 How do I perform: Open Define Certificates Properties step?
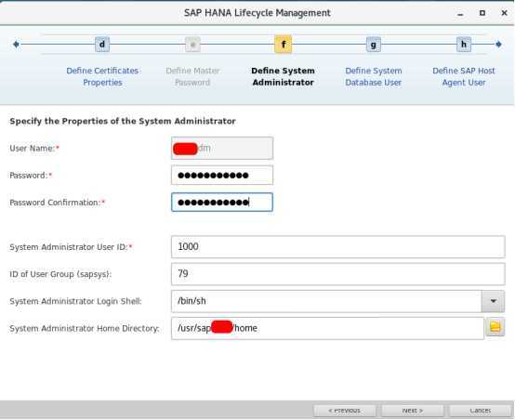tap(103, 76)
